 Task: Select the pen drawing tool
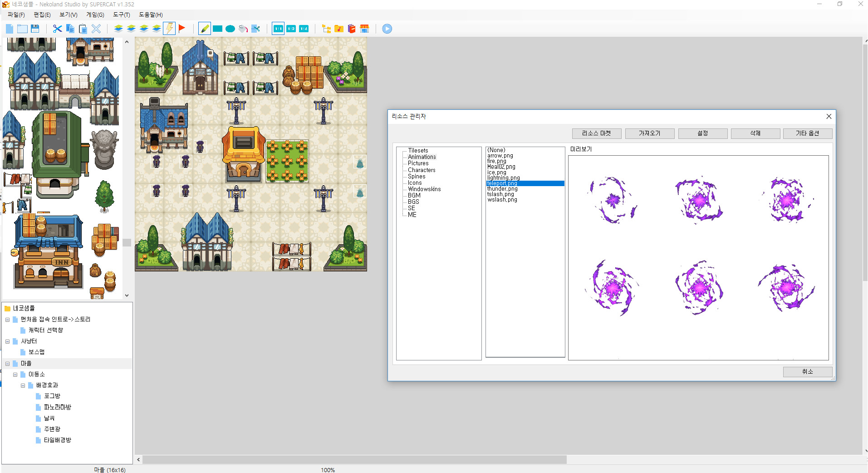204,29
